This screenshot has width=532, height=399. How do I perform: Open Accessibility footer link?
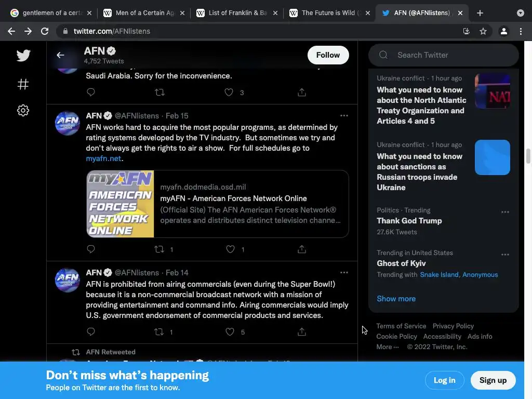point(442,337)
